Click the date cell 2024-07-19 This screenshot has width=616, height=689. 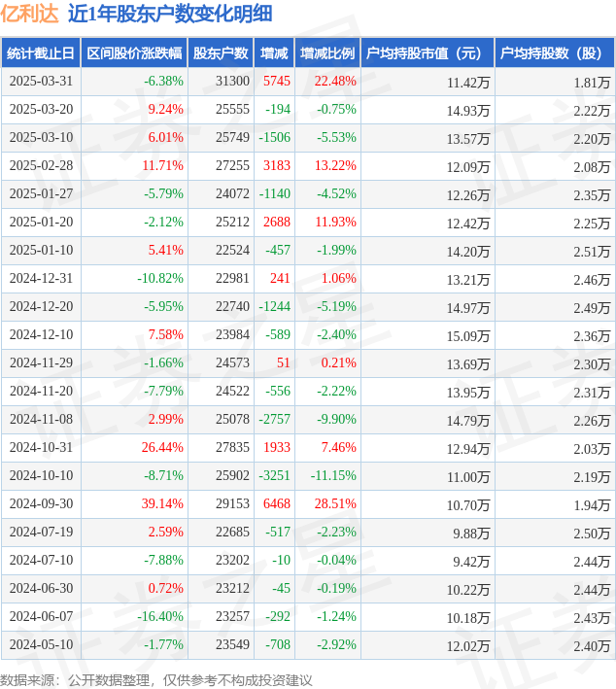41,532
